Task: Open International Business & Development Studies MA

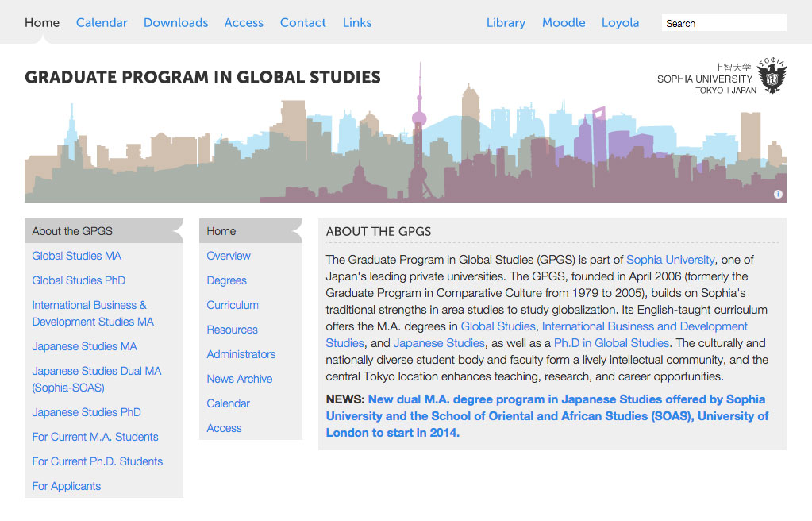Action: [x=93, y=314]
